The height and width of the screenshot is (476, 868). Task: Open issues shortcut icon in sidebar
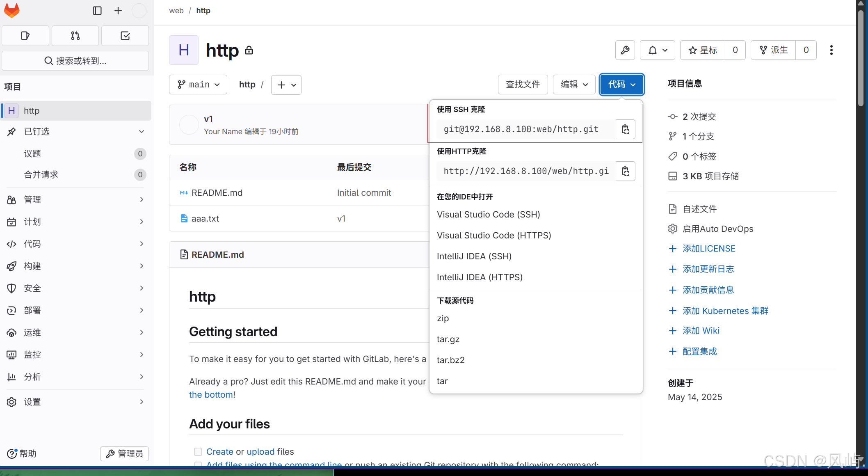(25, 36)
